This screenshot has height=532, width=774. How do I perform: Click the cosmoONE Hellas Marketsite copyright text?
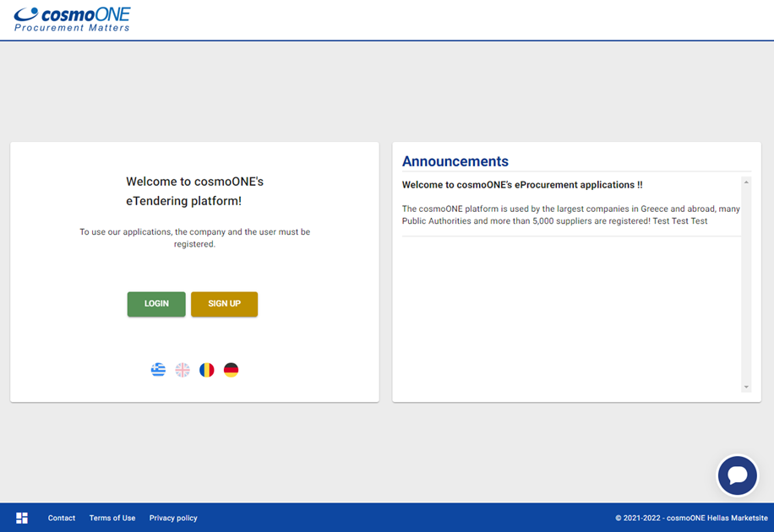click(x=691, y=518)
